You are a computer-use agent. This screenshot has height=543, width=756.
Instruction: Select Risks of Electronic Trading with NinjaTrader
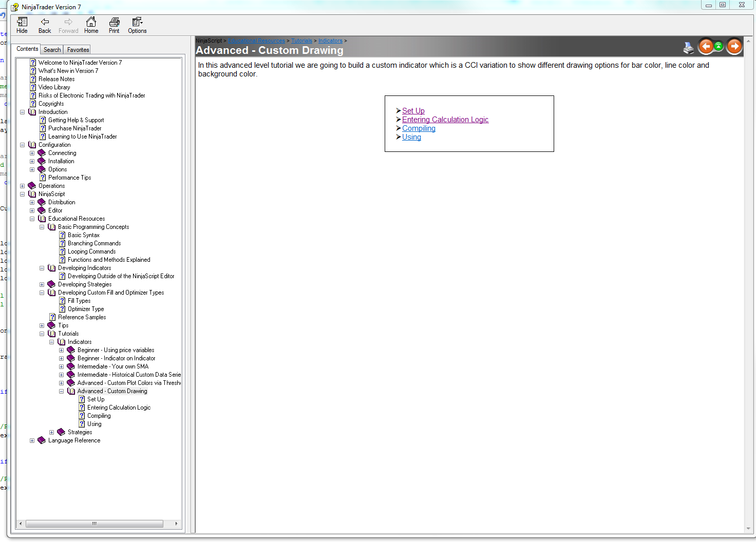(92, 95)
